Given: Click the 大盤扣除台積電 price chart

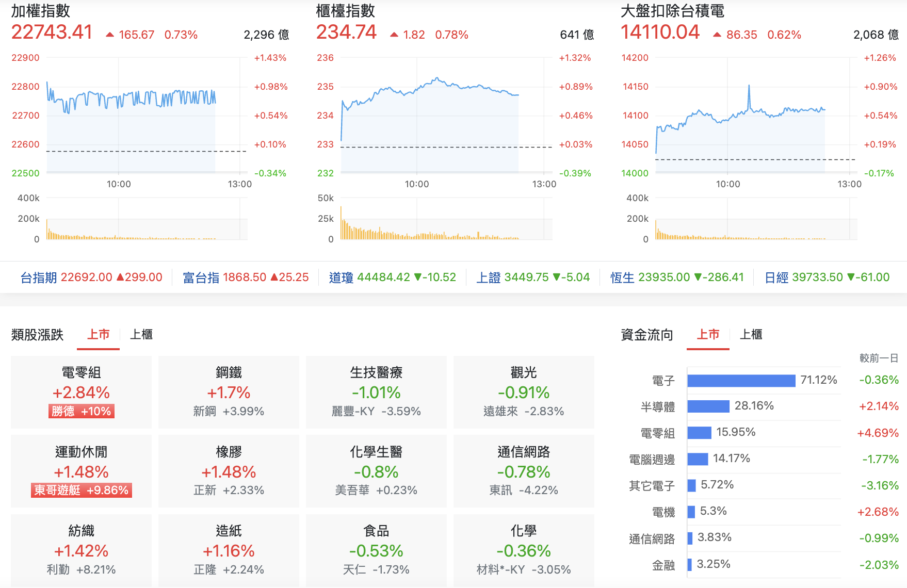Looking at the screenshot, I should pos(756,116).
